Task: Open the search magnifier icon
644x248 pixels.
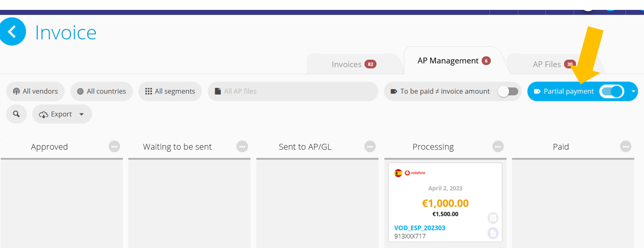Action: (x=17, y=114)
